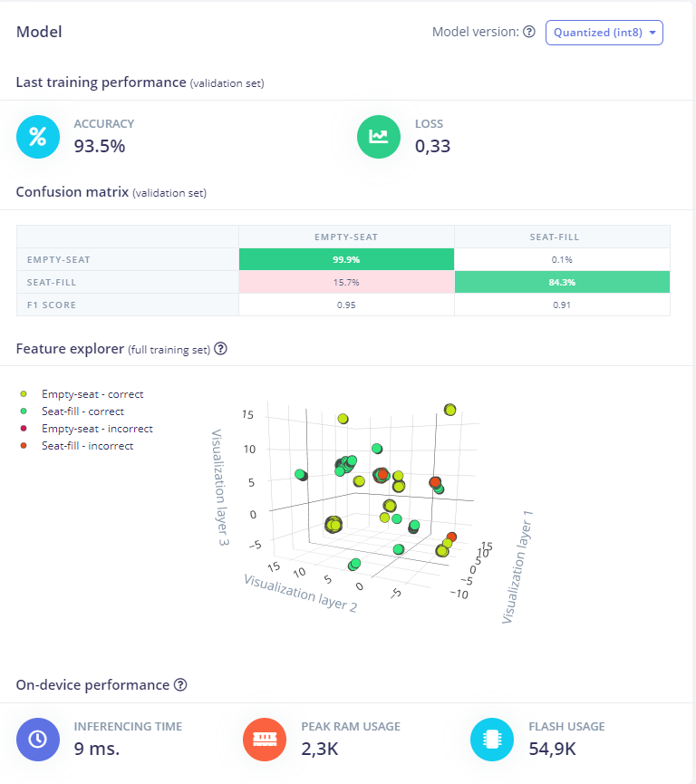Viewport: 696px width, 784px height.
Task: Toggle Empty-seat - incorrect legend entry
Action: [x=96, y=429]
